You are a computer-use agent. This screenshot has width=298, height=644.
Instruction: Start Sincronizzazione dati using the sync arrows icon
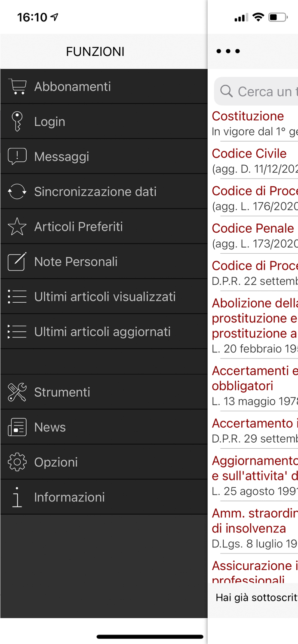click(17, 191)
